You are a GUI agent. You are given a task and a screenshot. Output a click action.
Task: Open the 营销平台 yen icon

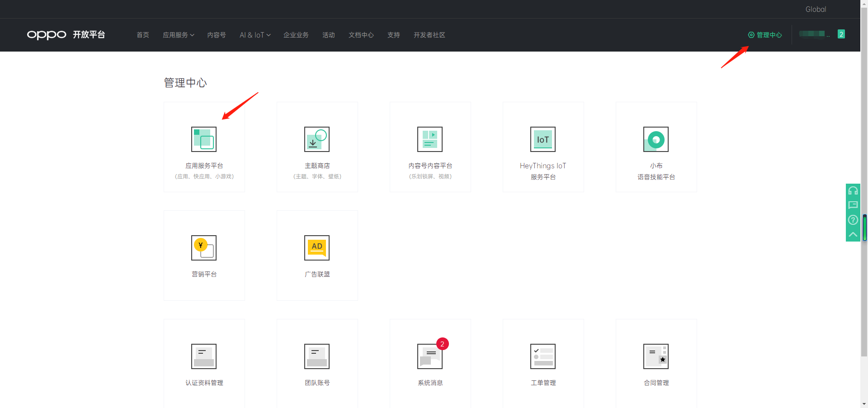coord(204,248)
